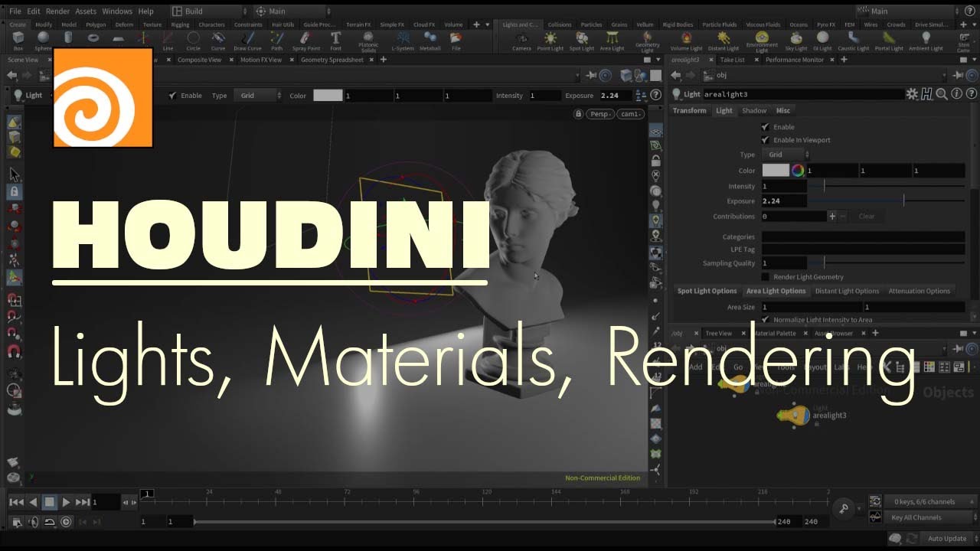Select the Sphere shelf tool
This screenshot has width=980, height=551.
pos(43,40)
